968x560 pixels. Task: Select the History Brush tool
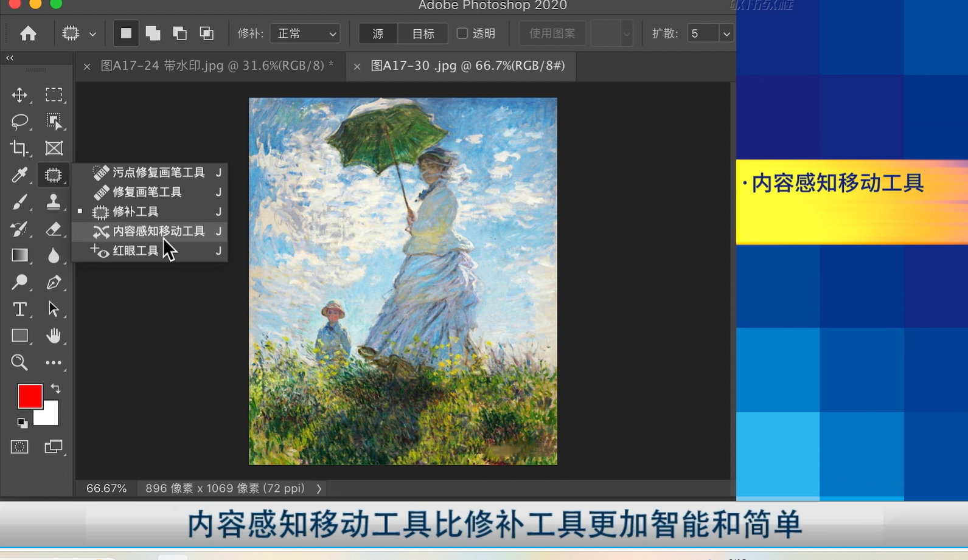coord(19,229)
